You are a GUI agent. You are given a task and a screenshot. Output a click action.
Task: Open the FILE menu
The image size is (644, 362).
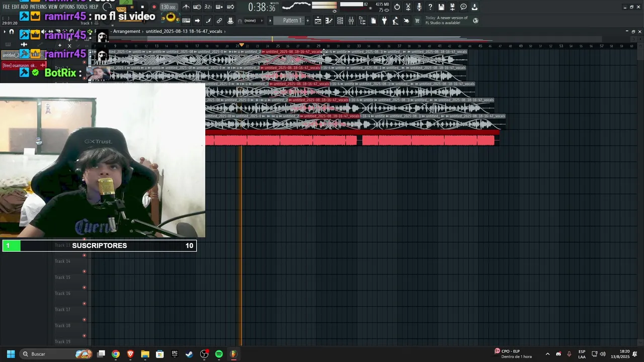coord(6,7)
